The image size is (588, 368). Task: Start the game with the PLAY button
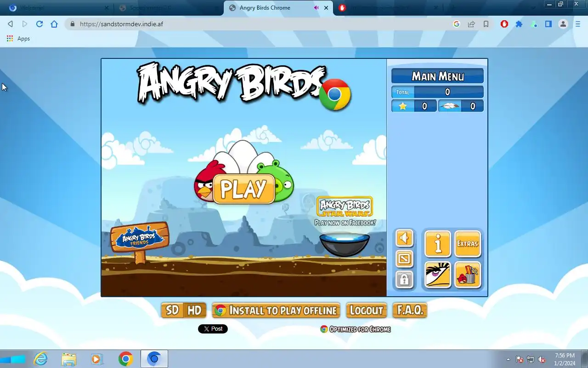click(x=243, y=189)
